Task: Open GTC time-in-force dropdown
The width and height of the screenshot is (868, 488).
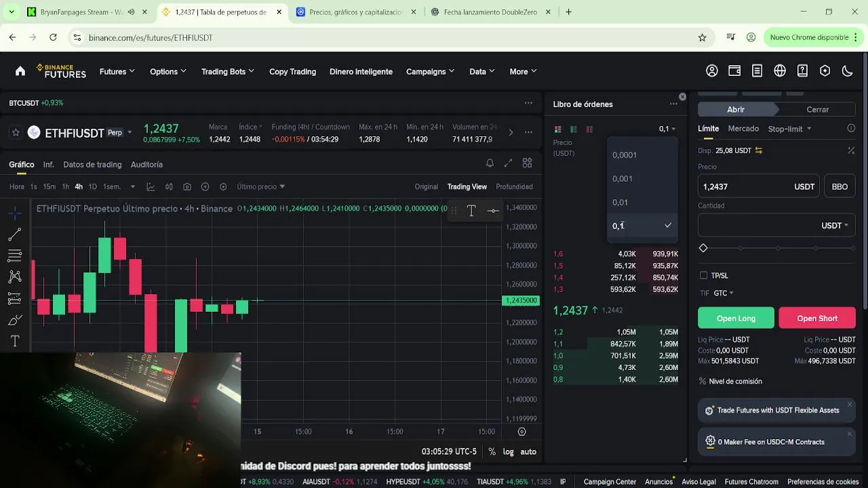Action: tap(724, 293)
